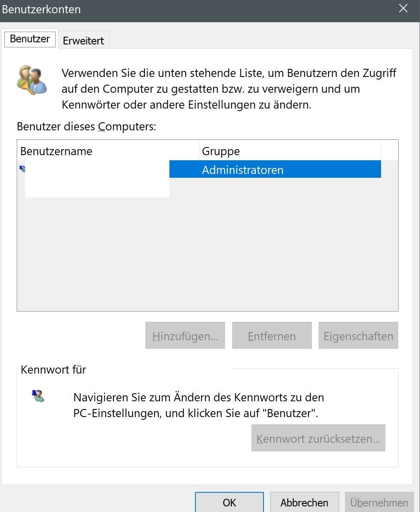The height and width of the screenshot is (512, 420).
Task: Click the user icon in Kennwort section
Action: click(38, 396)
